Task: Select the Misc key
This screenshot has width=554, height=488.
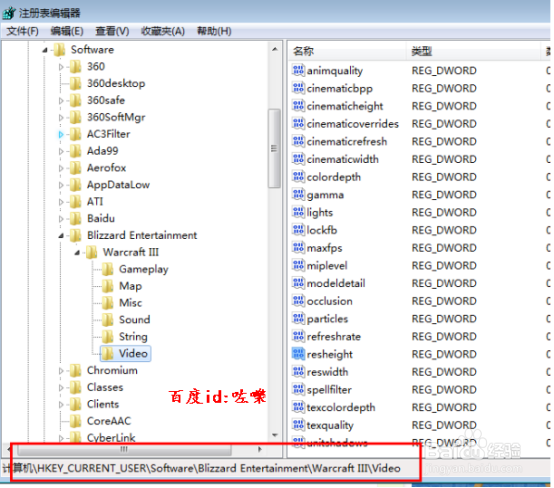Action: tap(130, 303)
